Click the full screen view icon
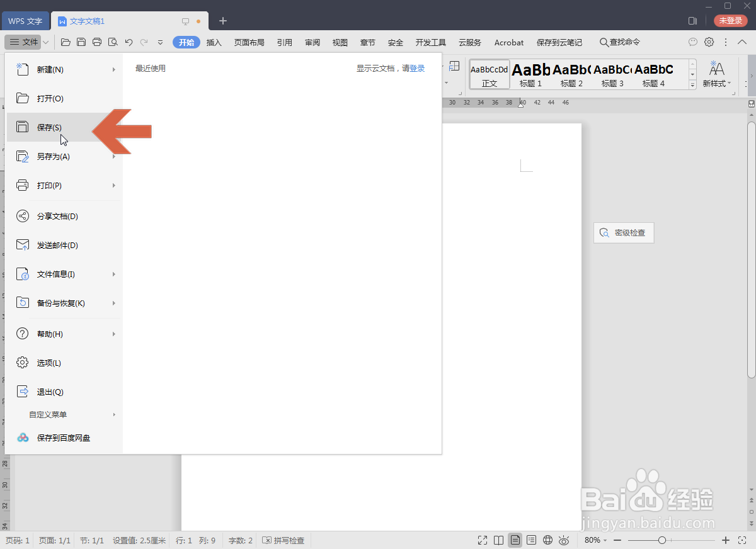 click(483, 540)
